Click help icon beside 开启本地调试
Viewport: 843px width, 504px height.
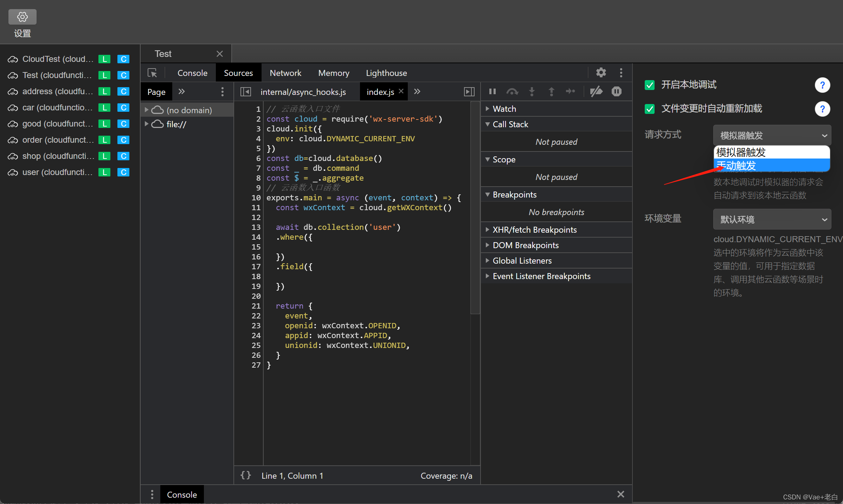coord(822,85)
